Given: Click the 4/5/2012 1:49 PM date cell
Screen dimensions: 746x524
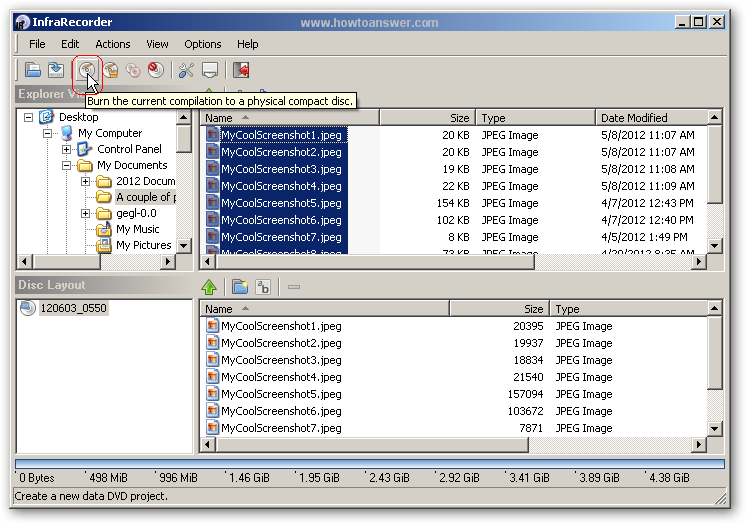Looking at the screenshot, I should point(644,237).
